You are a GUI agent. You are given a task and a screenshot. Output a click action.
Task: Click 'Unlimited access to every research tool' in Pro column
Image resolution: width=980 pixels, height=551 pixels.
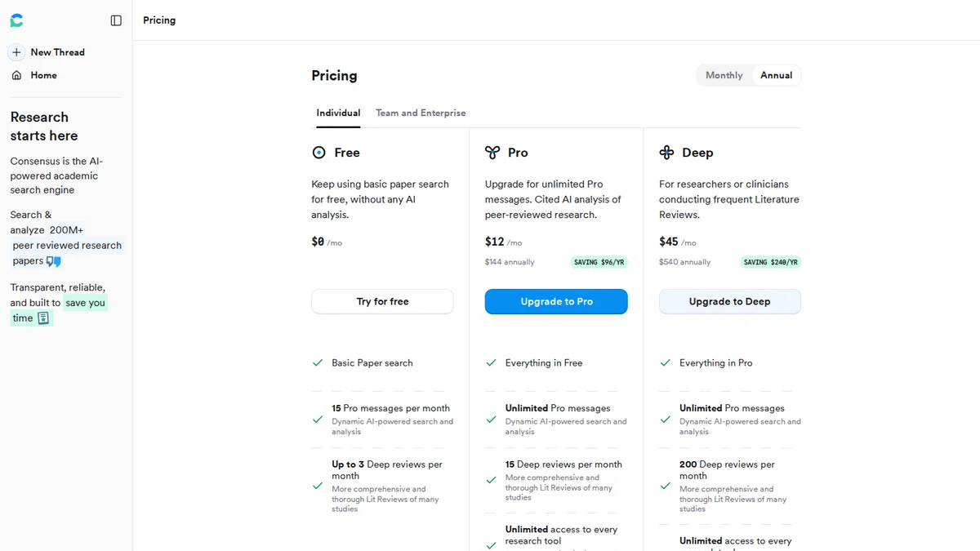(561, 535)
